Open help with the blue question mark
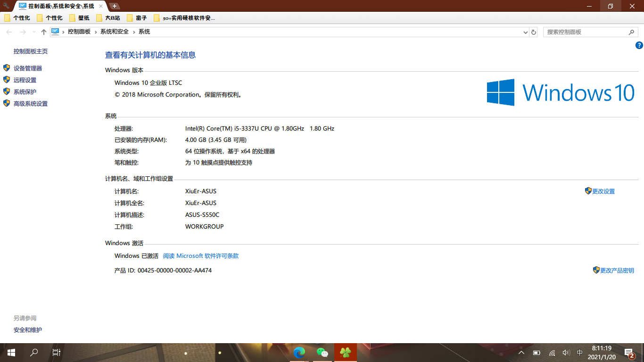The height and width of the screenshot is (362, 644). pyautogui.click(x=639, y=45)
